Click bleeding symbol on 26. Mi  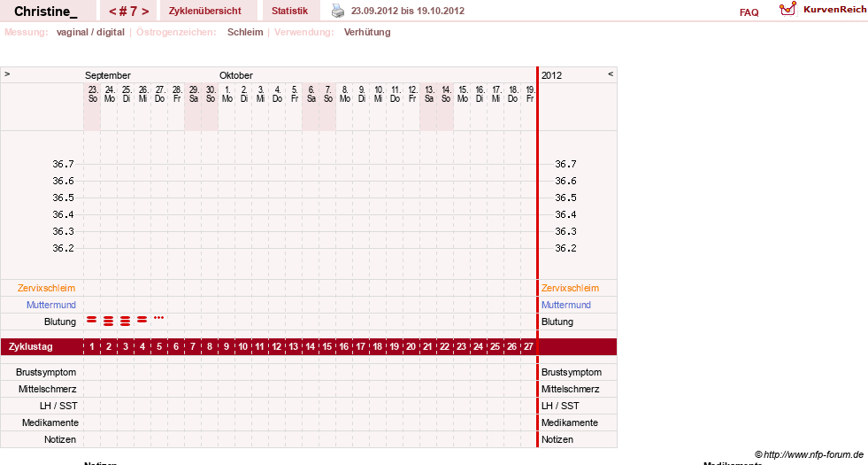tap(142, 320)
